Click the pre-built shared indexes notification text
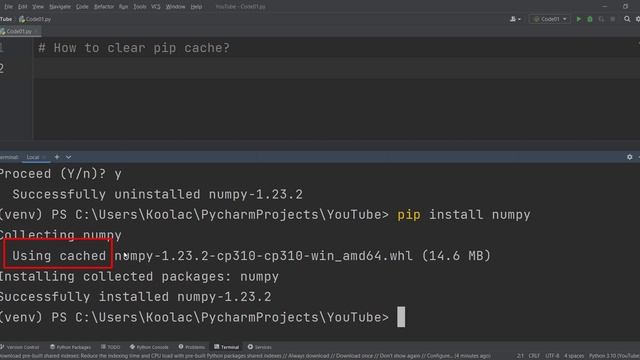 (245, 356)
